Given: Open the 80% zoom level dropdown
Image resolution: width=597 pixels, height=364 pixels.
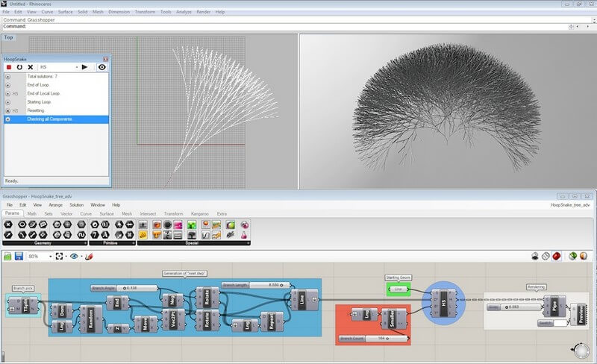Looking at the screenshot, I should (51, 256).
